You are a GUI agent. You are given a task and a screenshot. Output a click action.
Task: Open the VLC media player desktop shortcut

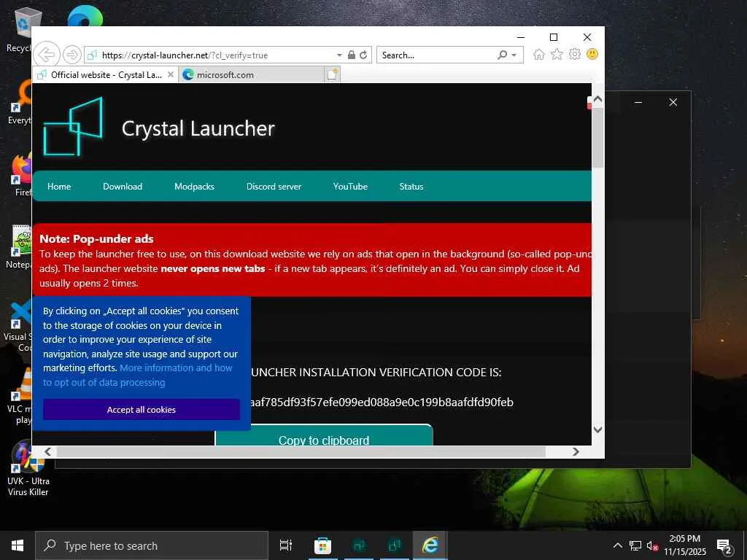tap(21, 396)
